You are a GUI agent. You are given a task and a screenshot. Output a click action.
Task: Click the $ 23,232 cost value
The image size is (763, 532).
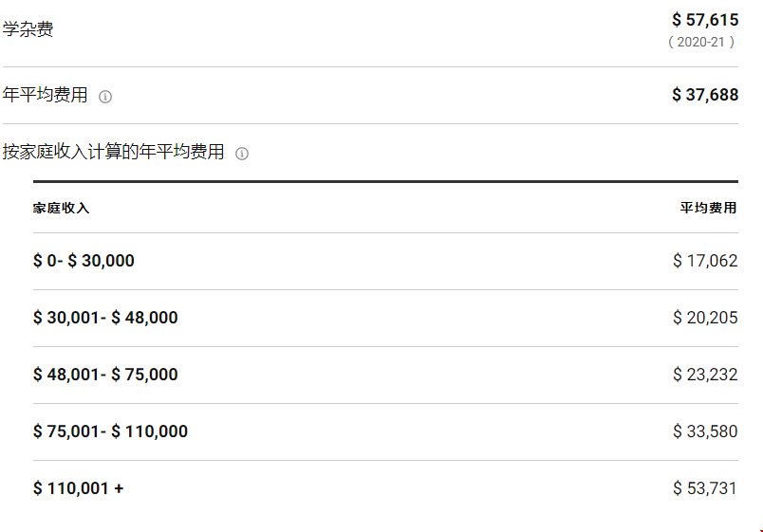pyautogui.click(x=704, y=375)
